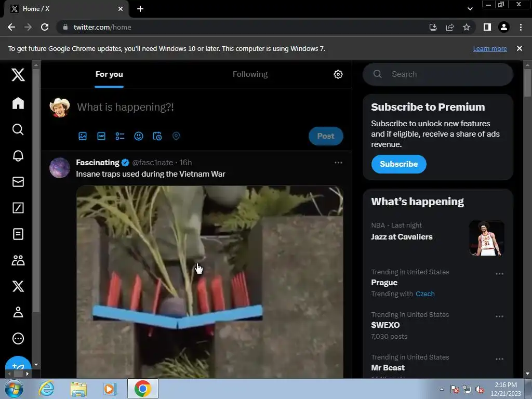Open Chrome profile avatar menu
Screen dimensions: 532x399
coord(504,27)
